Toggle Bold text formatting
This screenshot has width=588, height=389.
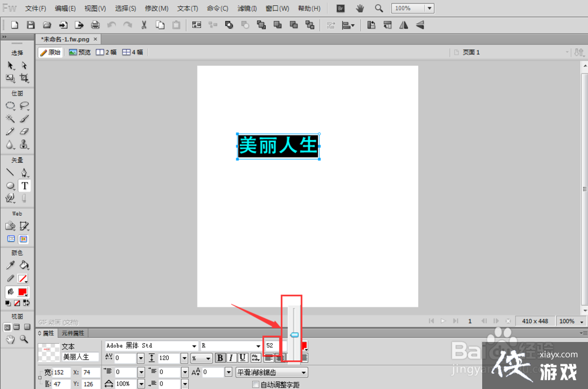pos(220,358)
